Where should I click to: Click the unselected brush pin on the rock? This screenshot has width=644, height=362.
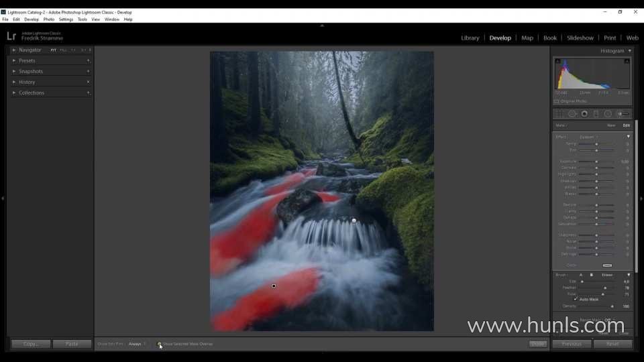point(354,221)
